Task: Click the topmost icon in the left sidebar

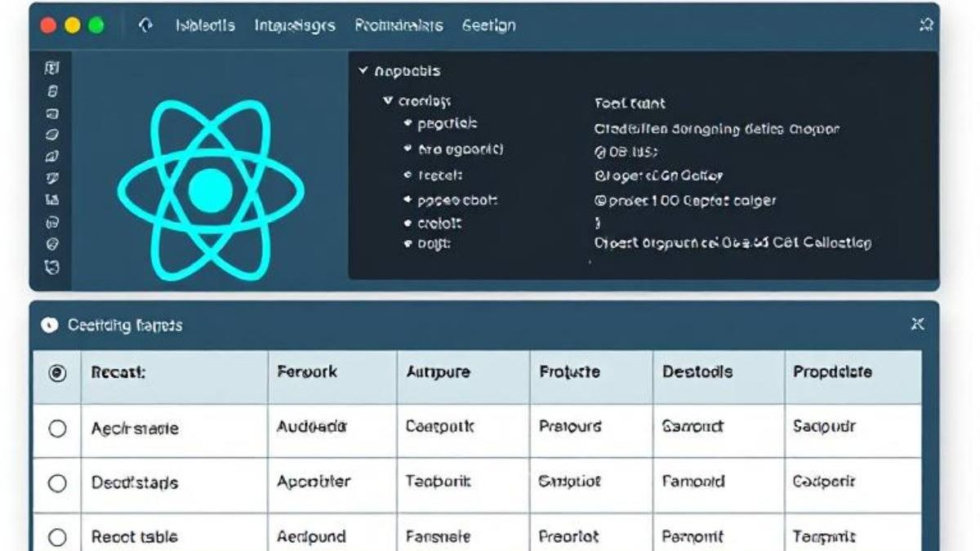Action: coord(51,69)
